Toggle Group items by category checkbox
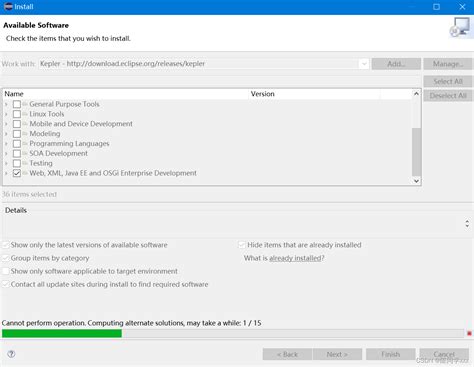 (x=6, y=258)
